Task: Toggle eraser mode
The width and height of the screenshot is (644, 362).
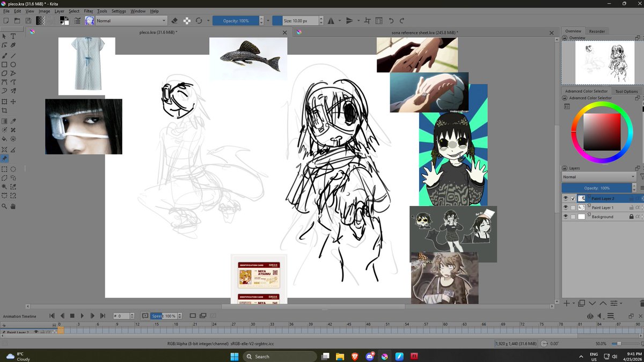Action: tap(174, 21)
